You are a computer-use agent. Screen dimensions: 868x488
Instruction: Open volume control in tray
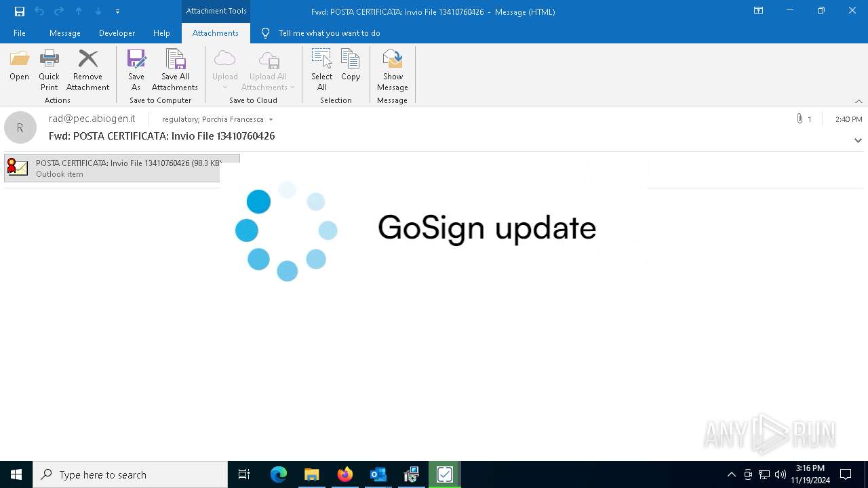point(781,474)
